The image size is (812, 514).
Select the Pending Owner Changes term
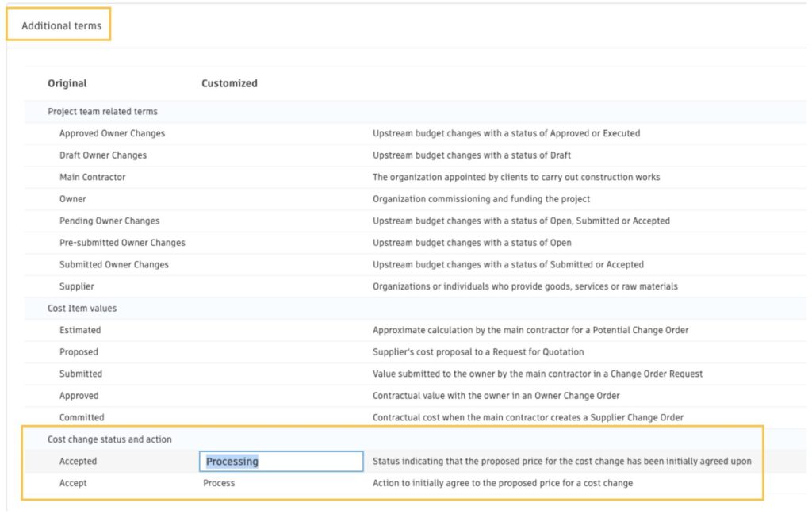point(109,221)
